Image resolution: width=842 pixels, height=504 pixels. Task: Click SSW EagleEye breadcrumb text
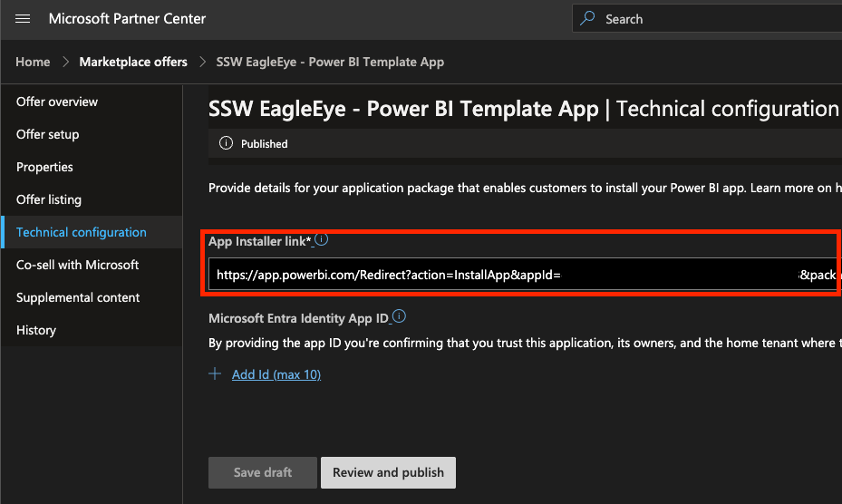(330, 62)
